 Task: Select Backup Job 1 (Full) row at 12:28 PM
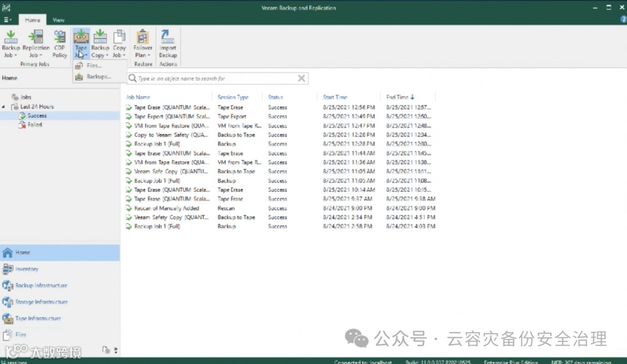(x=280, y=144)
